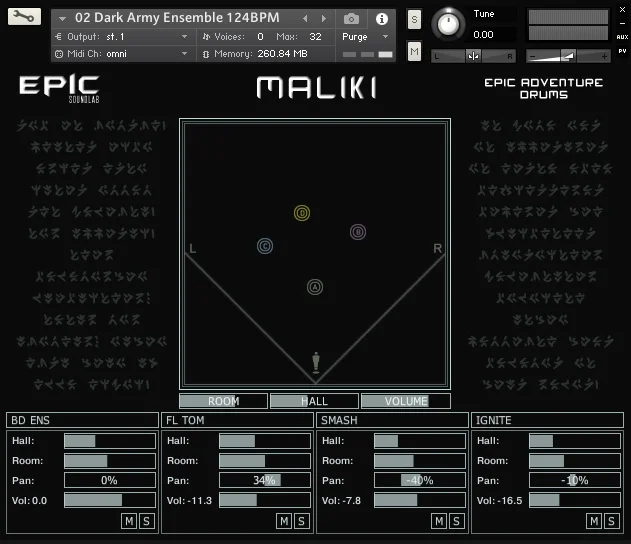The height and width of the screenshot is (544, 631).
Task: Adjust IGNITE Vol -16.5 slider
Action: [575, 500]
